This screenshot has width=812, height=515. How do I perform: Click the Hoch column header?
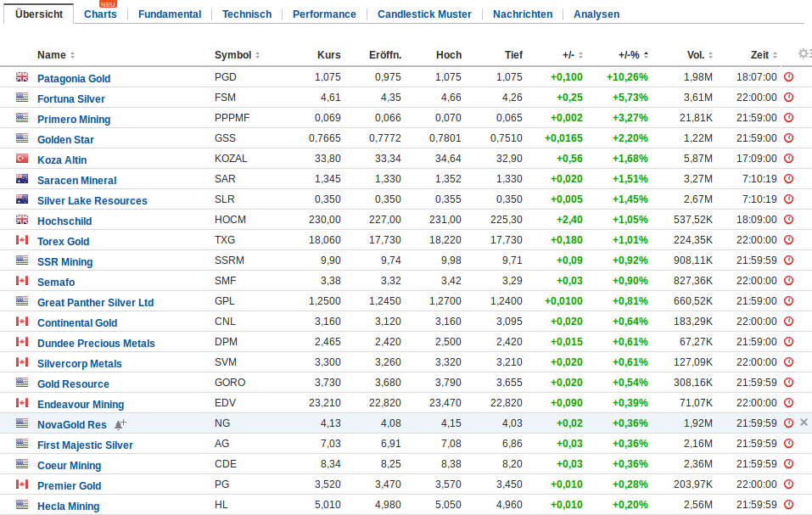[x=449, y=55]
